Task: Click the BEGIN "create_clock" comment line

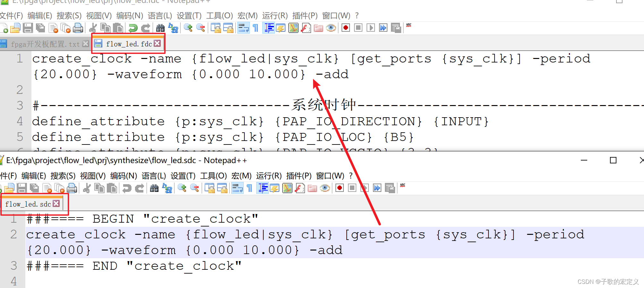Action: click(142, 219)
